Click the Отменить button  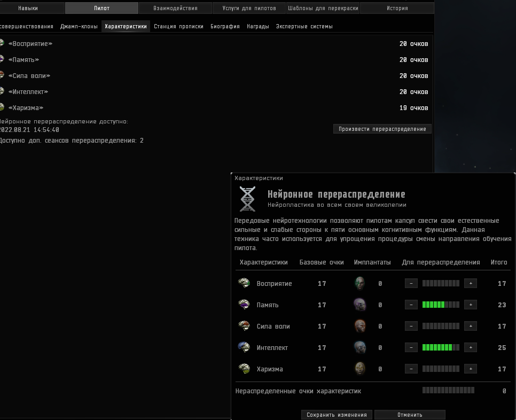coord(410,415)
